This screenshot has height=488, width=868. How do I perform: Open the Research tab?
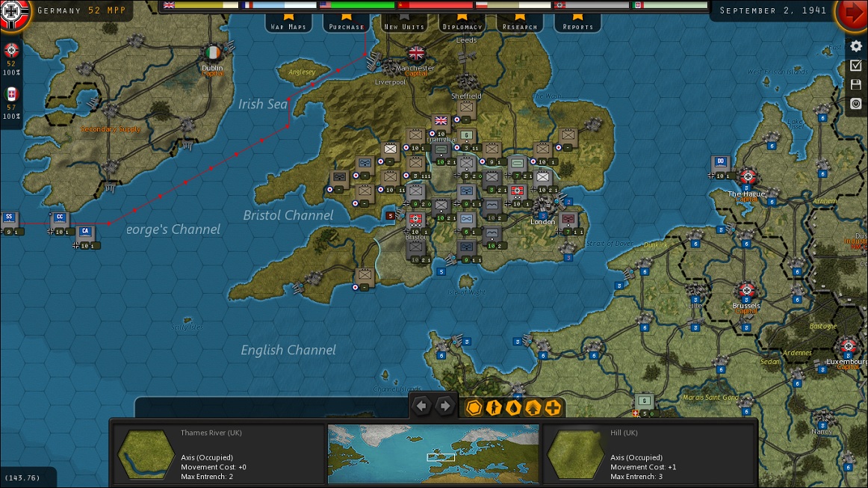coord(520,23)
